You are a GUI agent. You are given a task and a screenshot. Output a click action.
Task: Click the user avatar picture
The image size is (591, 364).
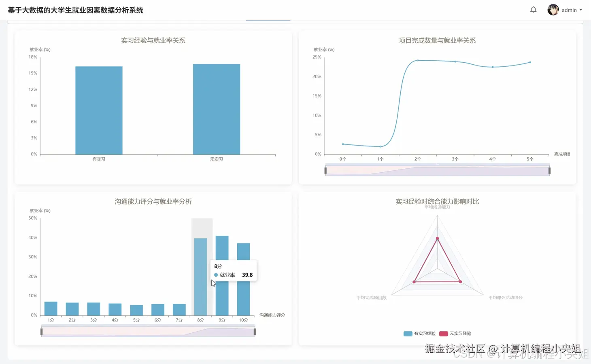(553, 10)
